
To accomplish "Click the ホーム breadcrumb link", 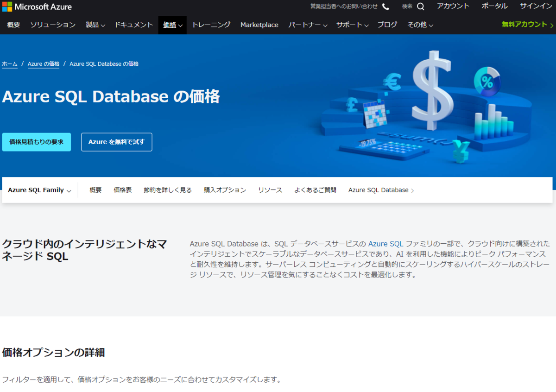I will 9,63.
